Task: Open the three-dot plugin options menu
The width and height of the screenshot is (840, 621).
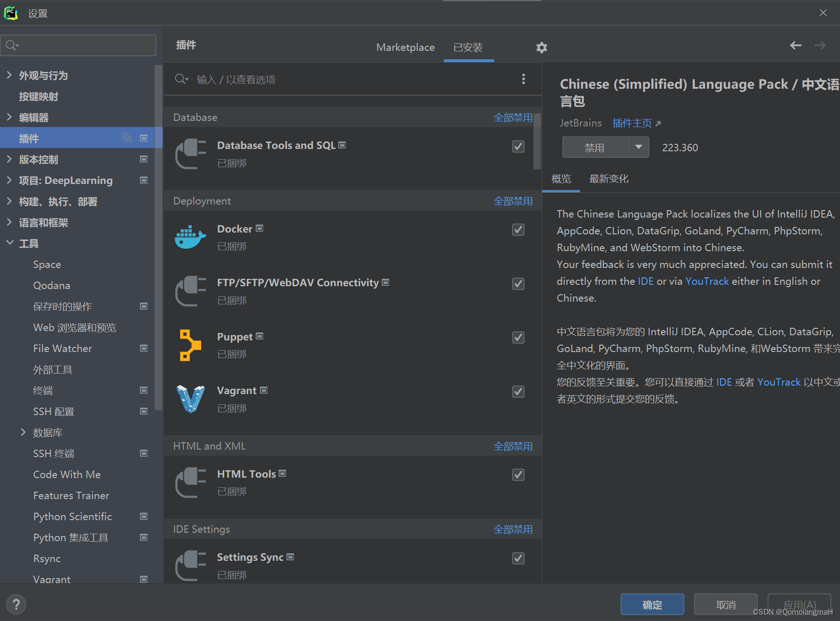Action: point(524,79)
